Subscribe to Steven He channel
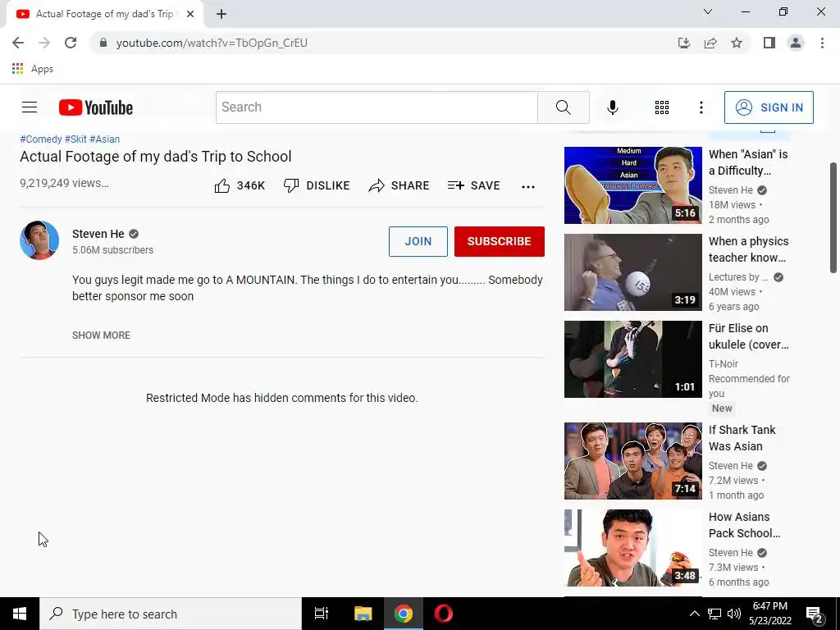 500,242
